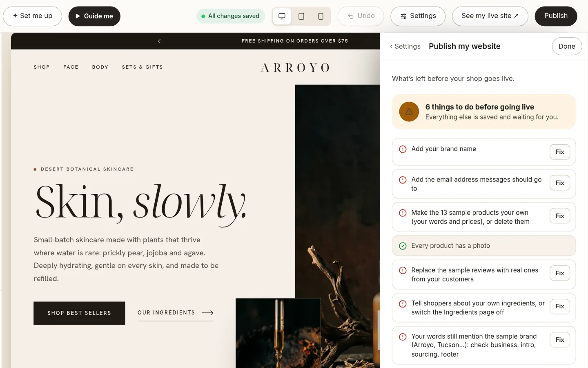588x368 pixels.
Task: Click Shop Best Sellers button
Action: pyautogui.click(x=79, y=313)
